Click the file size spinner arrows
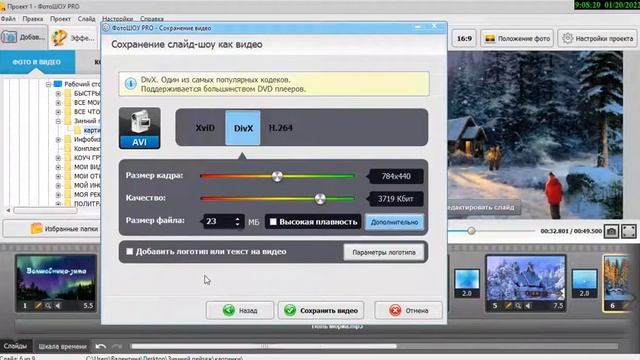This screenshot has width=640, height=360. [238, 222]
